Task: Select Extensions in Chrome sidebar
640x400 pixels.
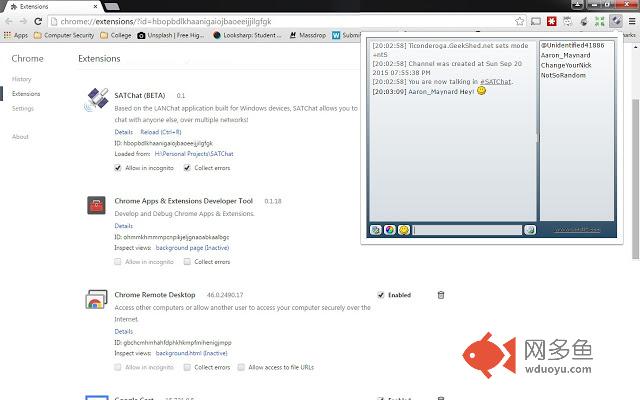Action: 26,94
